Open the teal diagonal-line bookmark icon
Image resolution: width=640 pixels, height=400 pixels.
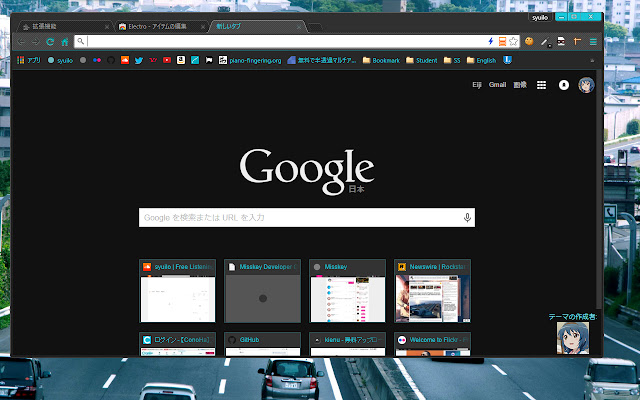click(195, 60)
